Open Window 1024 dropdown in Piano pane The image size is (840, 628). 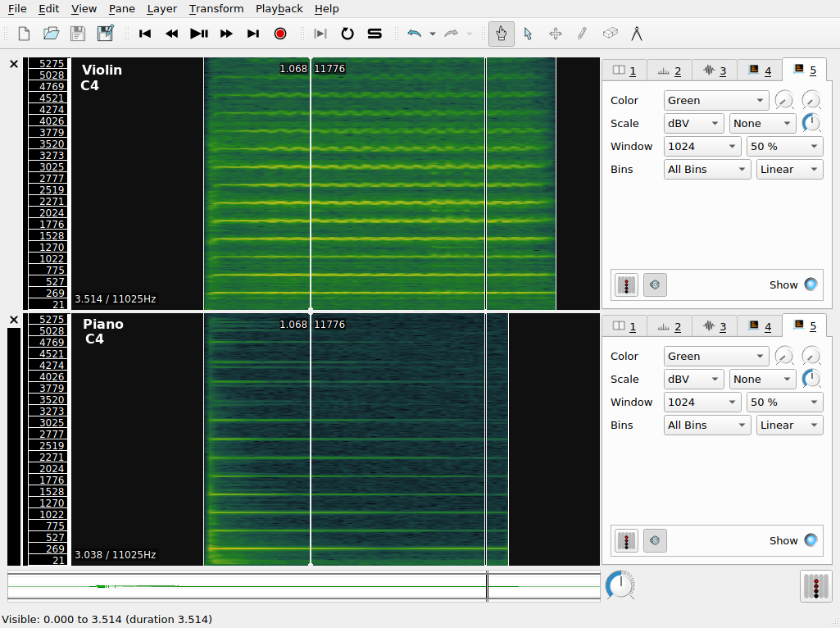point(702,402)
